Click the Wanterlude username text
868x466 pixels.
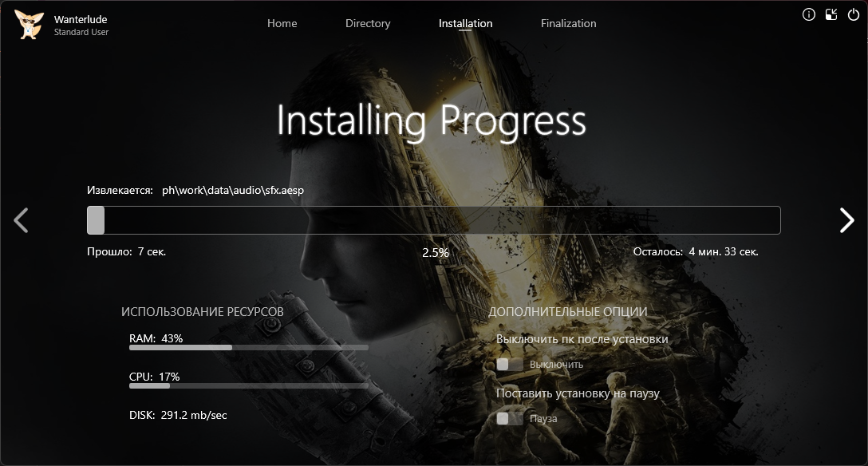pos(81,19)
